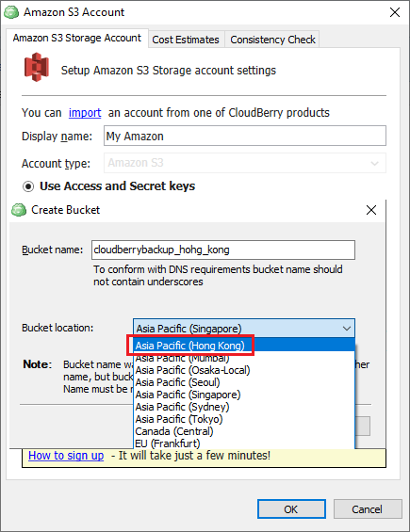The width and height of the screenshot is (410, 532).
Task: Open the How to sign up link
Action: click(x=66, y=456)
